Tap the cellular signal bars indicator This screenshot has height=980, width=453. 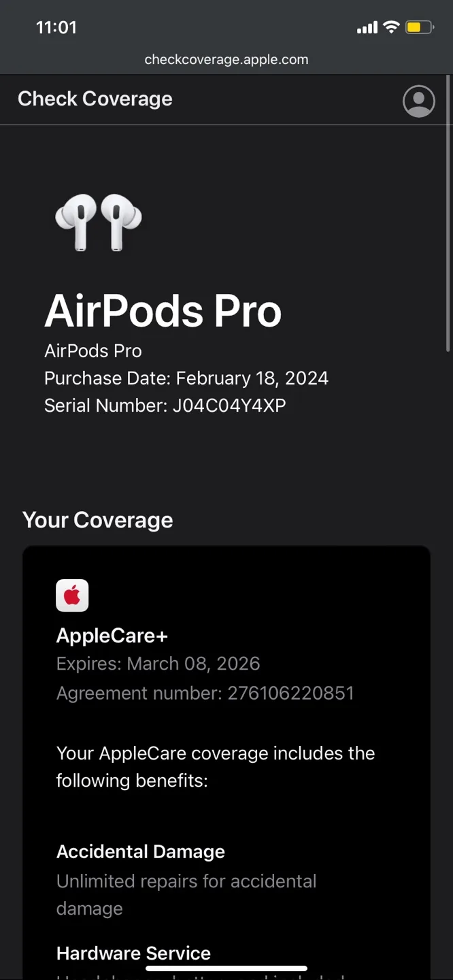point(367,27)
